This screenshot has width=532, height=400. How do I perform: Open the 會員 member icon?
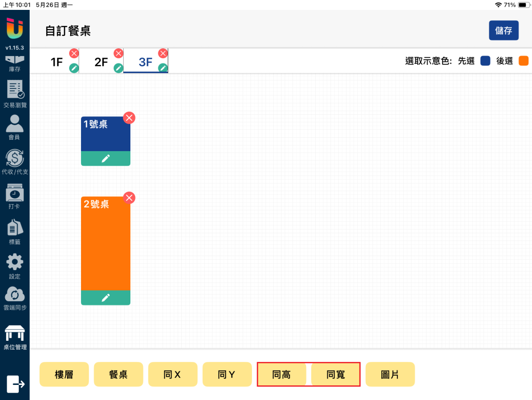pos(15,127)
